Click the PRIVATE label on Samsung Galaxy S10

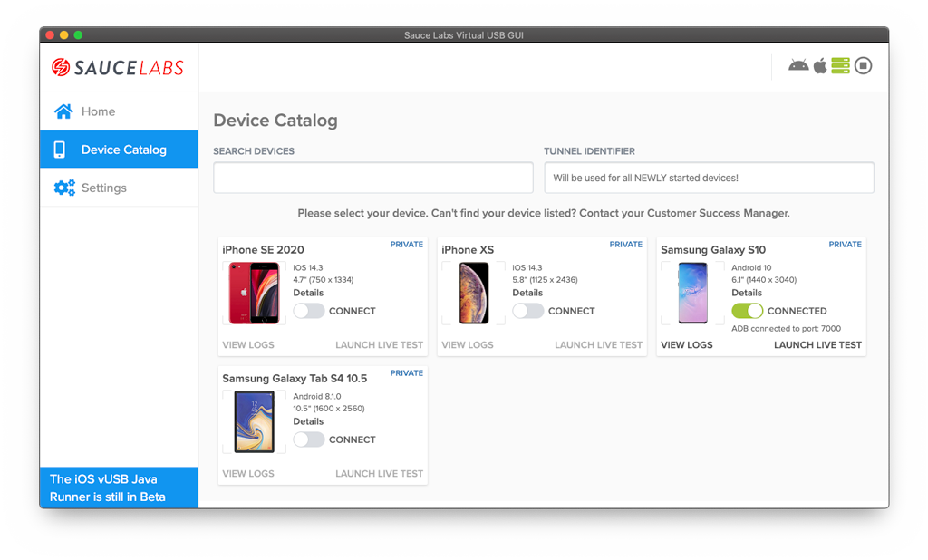846,245
